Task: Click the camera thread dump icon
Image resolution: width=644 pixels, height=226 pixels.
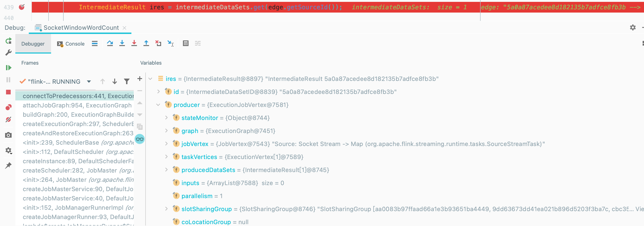Action: coord(9,135)
